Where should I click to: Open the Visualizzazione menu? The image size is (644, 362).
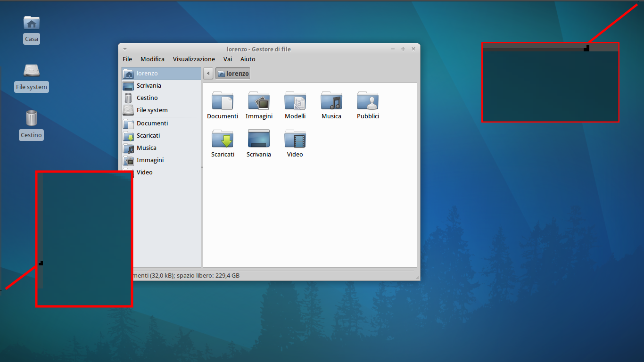click(194, 59)
